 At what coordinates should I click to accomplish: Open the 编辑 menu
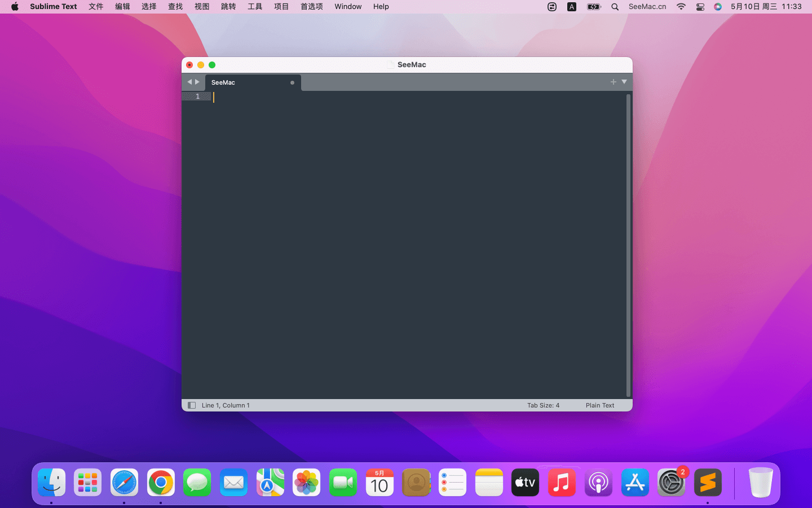(x=122, y=7)
